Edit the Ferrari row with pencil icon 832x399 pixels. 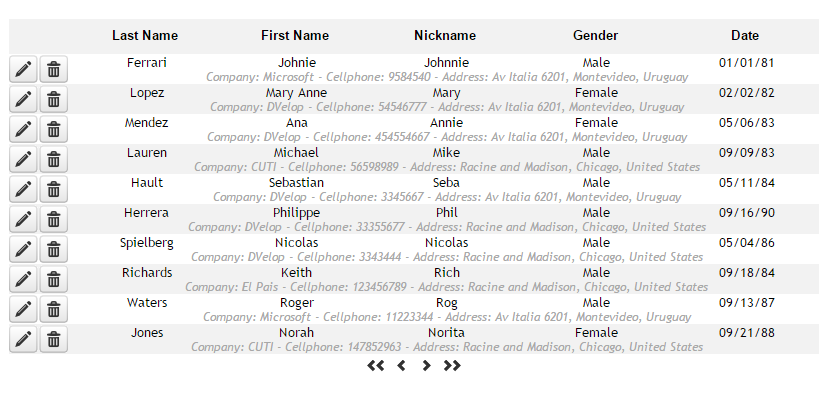click(x=23, y=69)
